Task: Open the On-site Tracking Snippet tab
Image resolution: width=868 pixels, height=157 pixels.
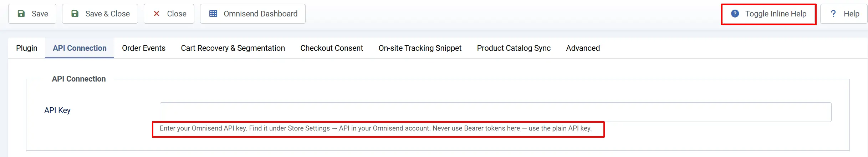Action: (420, 48)
